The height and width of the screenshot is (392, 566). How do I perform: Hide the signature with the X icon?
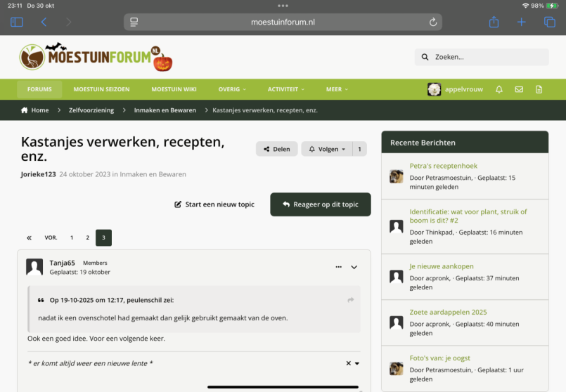348,363
